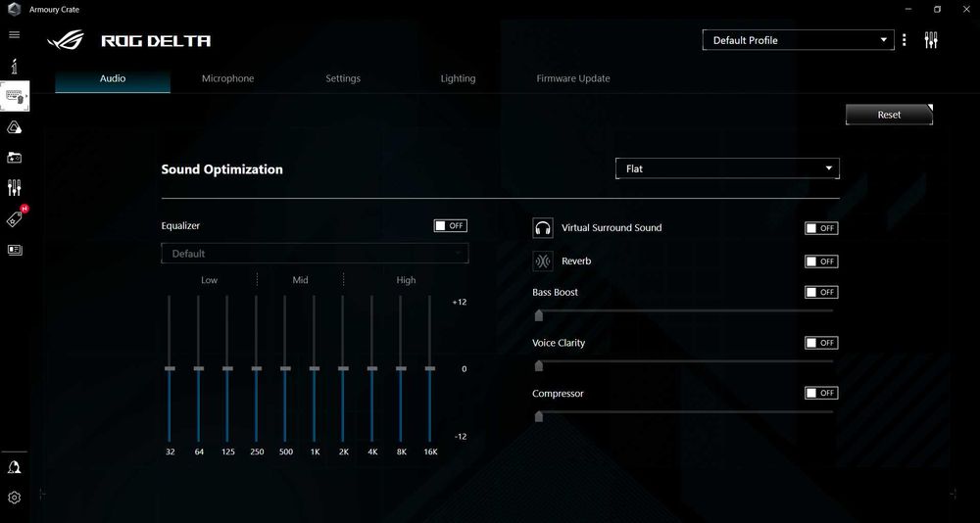980x523 pixels.
Task: Open the Aura Sync triangle icon
Action: 15,128
